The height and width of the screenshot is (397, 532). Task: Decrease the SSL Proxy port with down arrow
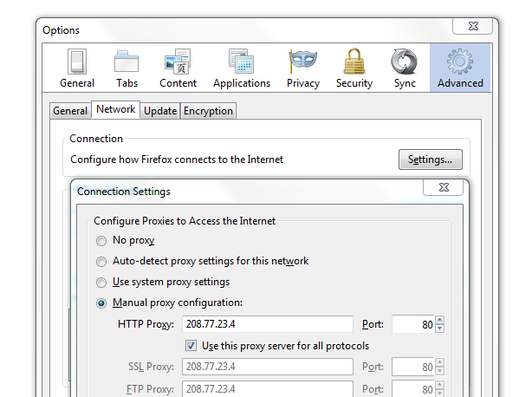(440, 371)
